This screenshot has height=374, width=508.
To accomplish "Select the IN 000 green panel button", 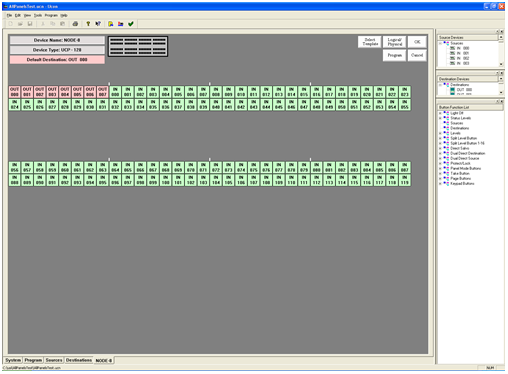I will pos(115,92).
